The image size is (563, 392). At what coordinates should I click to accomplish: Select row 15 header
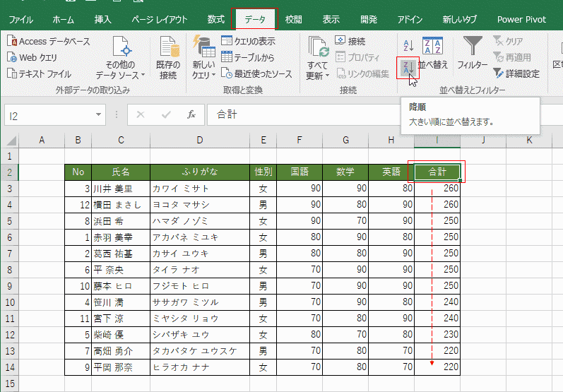click(10, 384)
